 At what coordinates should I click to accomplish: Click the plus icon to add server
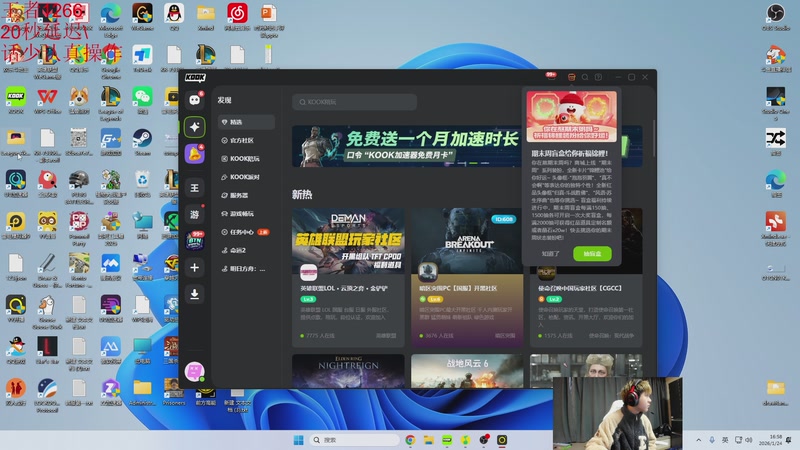point(194,267)
